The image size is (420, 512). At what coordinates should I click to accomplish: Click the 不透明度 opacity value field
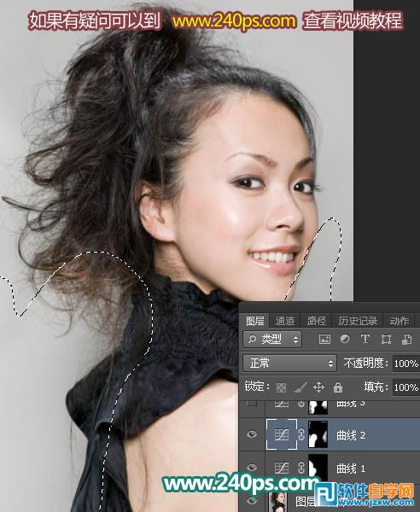[x=406, y=364]
